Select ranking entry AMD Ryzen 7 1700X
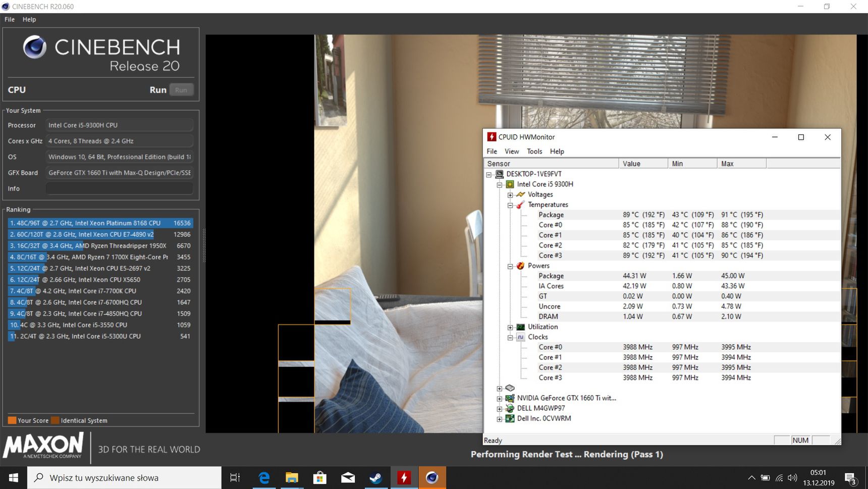The height and width of the screenshot is (489, 868). click(x=100, y=257)
